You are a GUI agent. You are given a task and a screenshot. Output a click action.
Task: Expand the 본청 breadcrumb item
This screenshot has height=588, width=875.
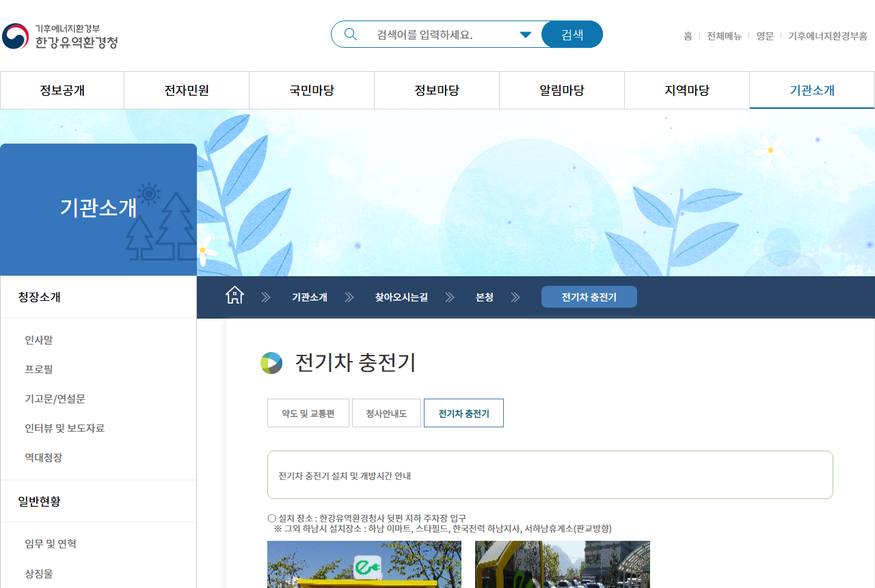(x=485, y=297)
